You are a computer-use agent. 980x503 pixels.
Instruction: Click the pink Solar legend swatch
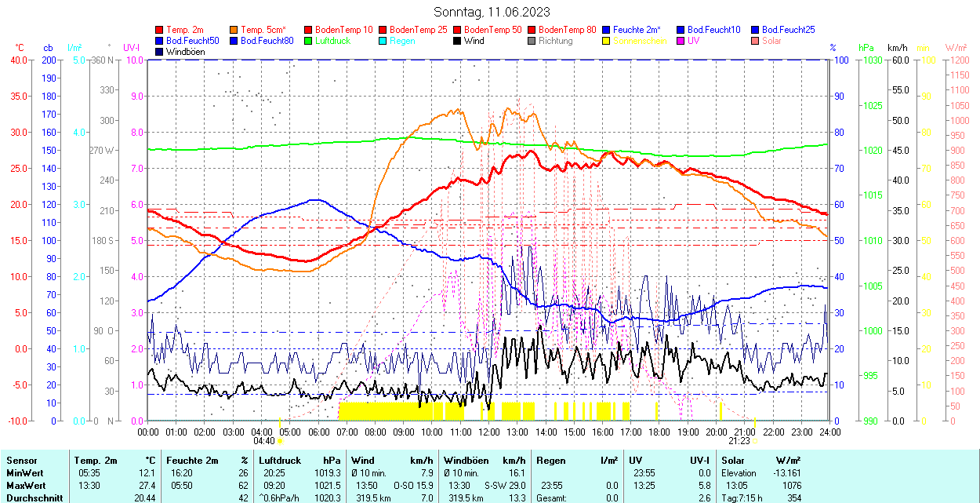(755, 41)
